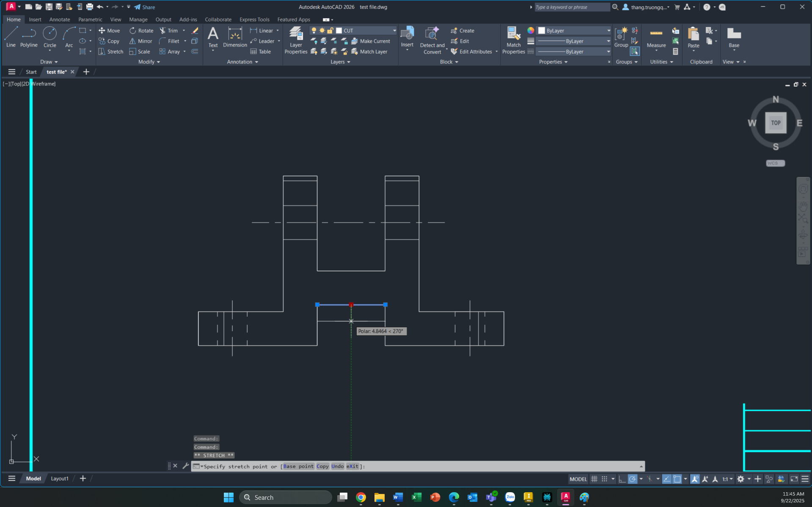Select the Line drawing tool
This screenshot has height=507, width=812.
pos(11,37)
